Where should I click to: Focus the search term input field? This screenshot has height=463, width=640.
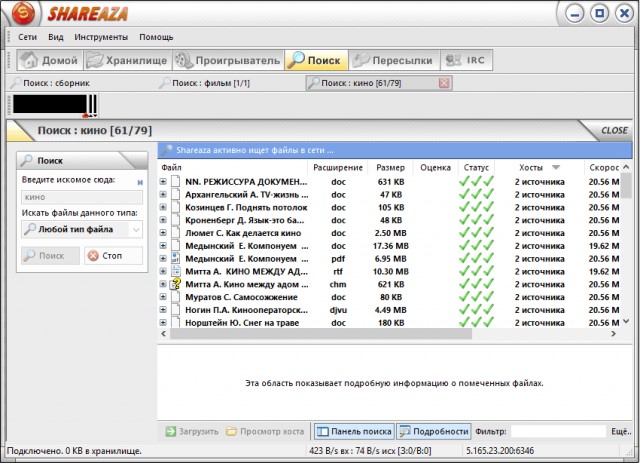coord(82,197)
